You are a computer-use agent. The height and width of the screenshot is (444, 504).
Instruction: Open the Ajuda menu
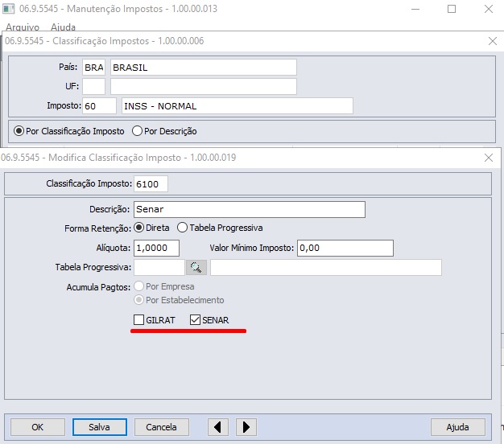[x=63, y=27]
